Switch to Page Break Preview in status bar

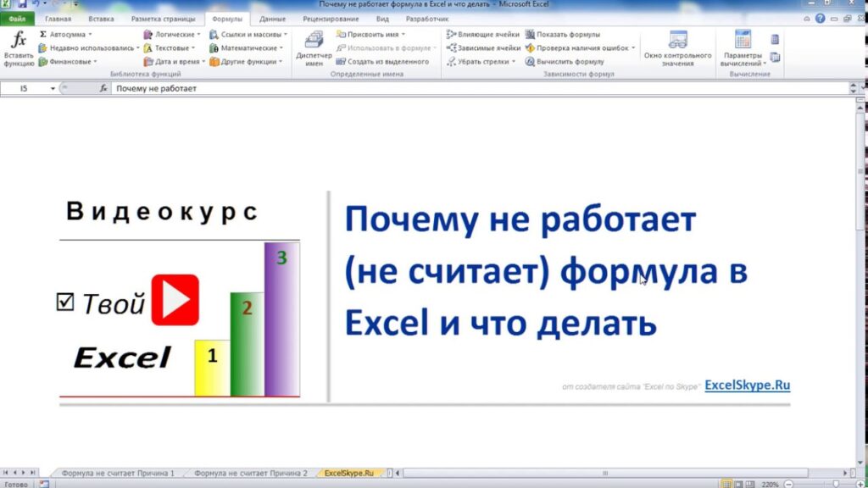(x=750, y=484)
